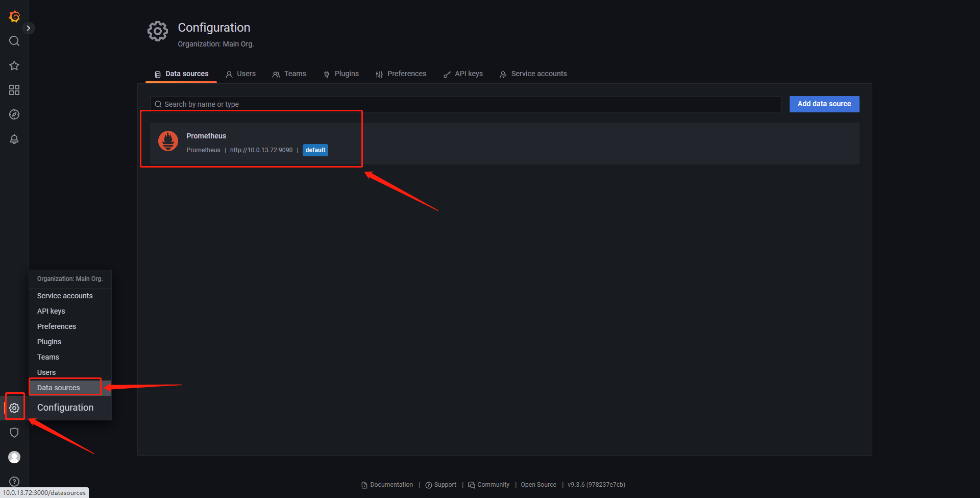The height and width of the screenshot is (498, 980).
Task: Switch to the Users tab
Action: coord(240,74)
